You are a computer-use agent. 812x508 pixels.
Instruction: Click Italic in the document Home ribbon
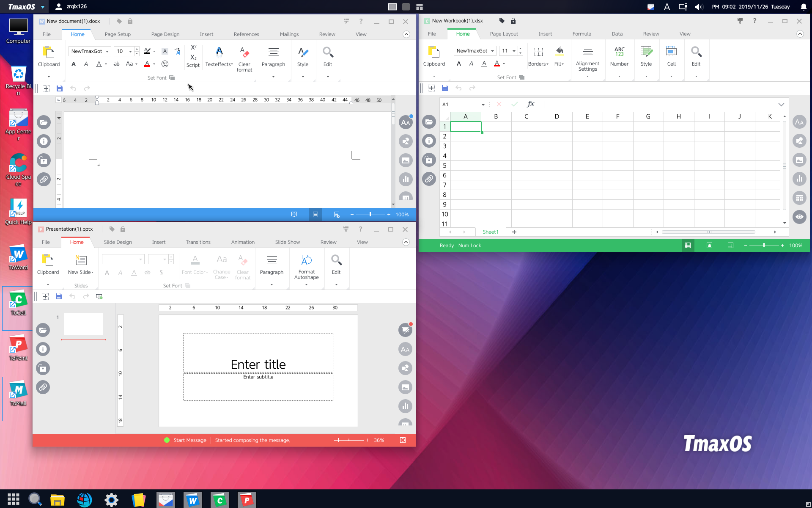86,64
